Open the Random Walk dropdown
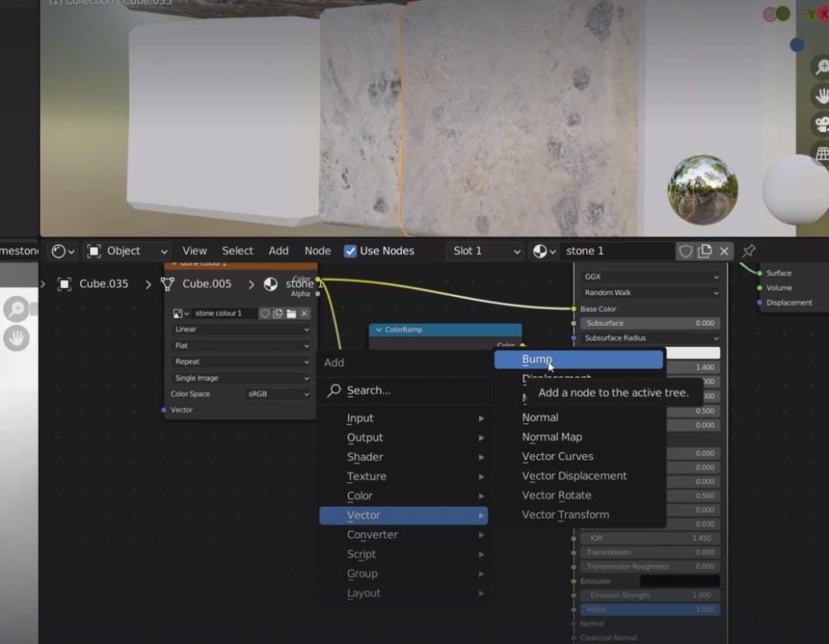829x644 pixels. [650, 293]
